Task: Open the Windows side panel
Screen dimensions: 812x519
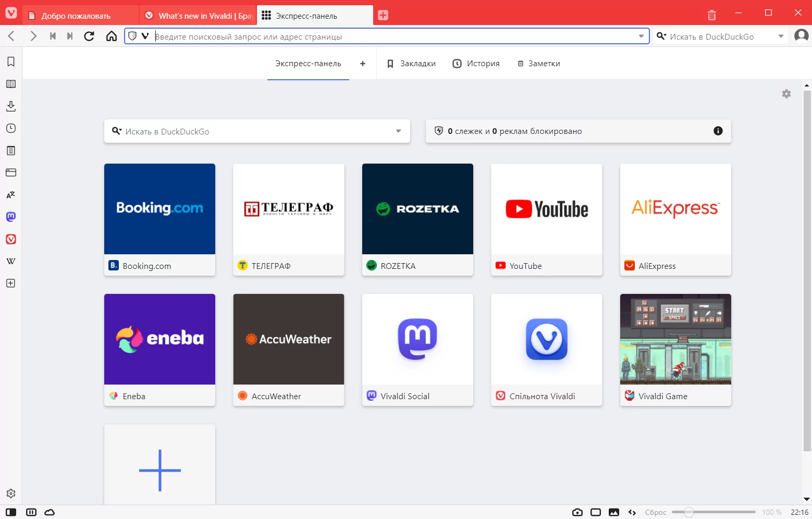Action: tap(11, 172)
